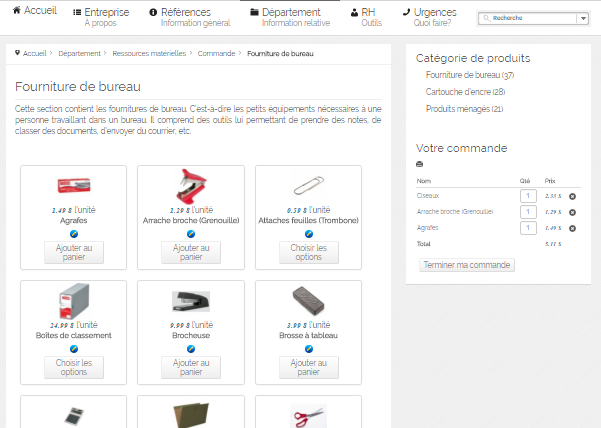Edit quantity field for Ciseaux
The image size is (601, 428).
pyautogui.click(x=528, y=196)
